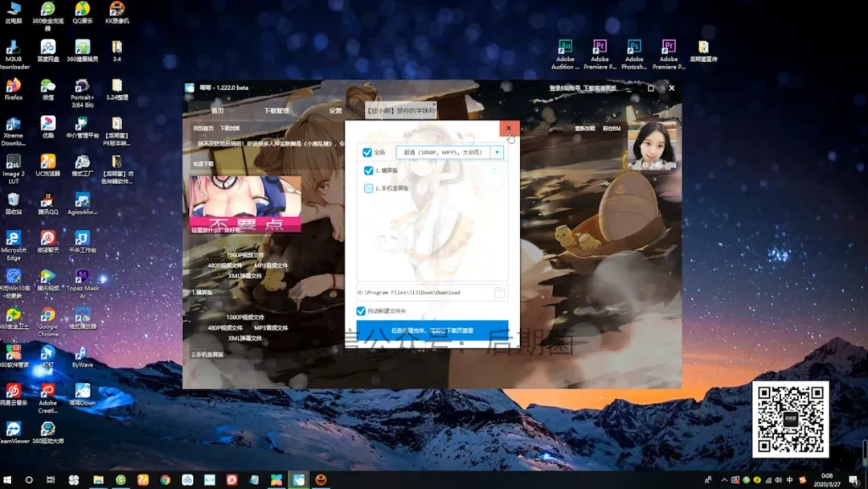Image resolution: width=868 pixels, height=489 pixels.
Task: Click the 重新加载 button
Action: coord(584,129)
